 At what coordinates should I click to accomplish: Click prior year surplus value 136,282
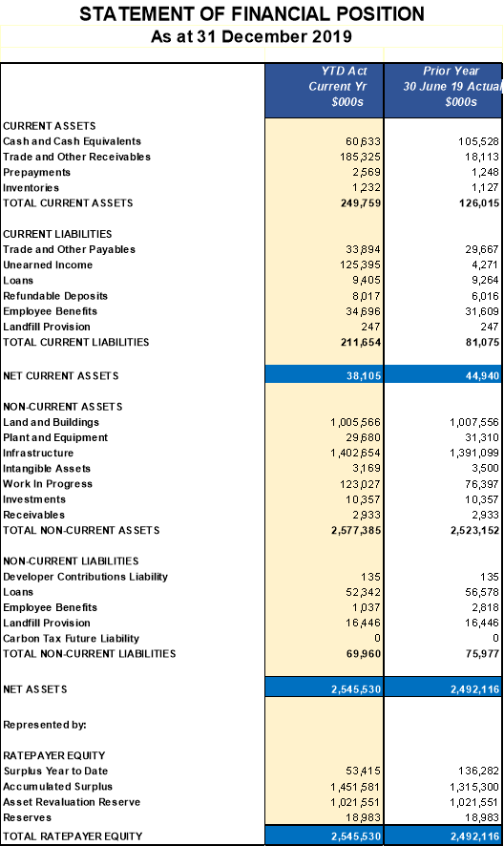(478, 772)
